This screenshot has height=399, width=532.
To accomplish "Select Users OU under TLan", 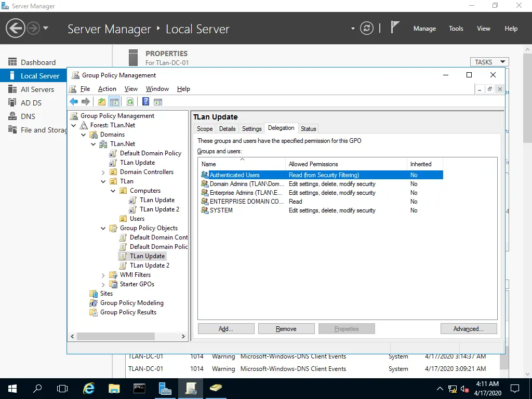I will coord(137,219).
